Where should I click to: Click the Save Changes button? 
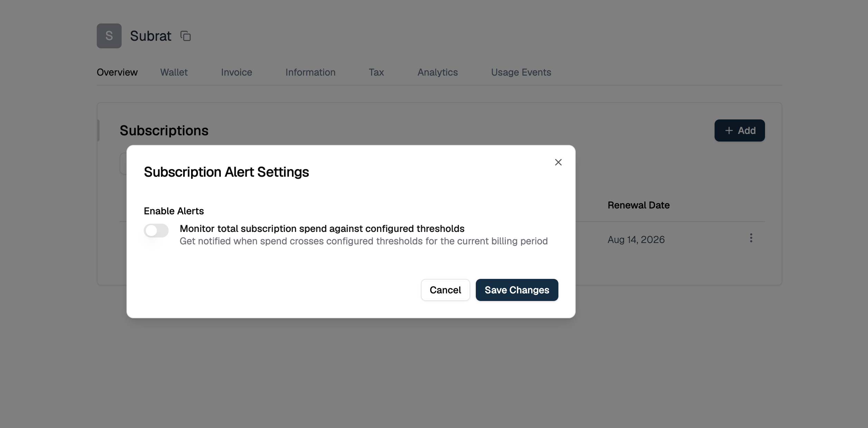point(517,290)
